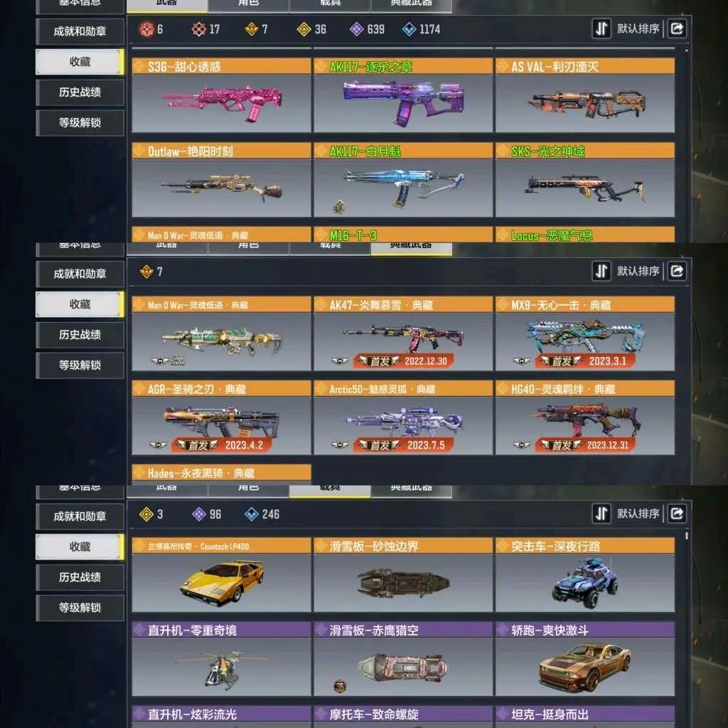The width and height of the screenshot is (728, 728).
Task: Toggle gold rarity filter showing 3
Action: coord(146,514)
